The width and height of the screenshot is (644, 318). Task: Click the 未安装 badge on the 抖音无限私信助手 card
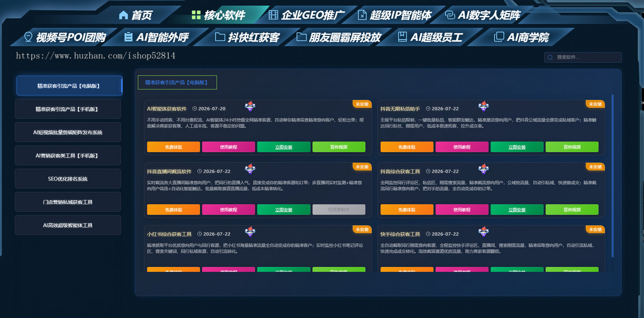(x=595, y=103)
